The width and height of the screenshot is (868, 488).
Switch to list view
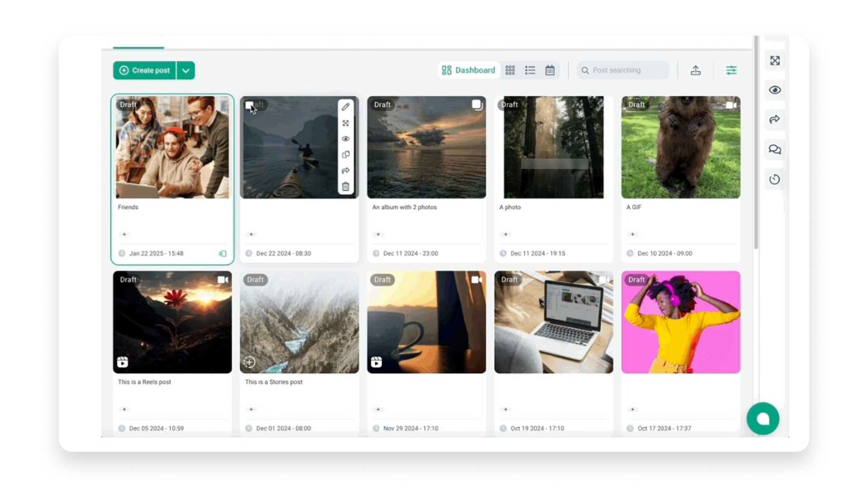pyautogui.click(x=530, y=70)
